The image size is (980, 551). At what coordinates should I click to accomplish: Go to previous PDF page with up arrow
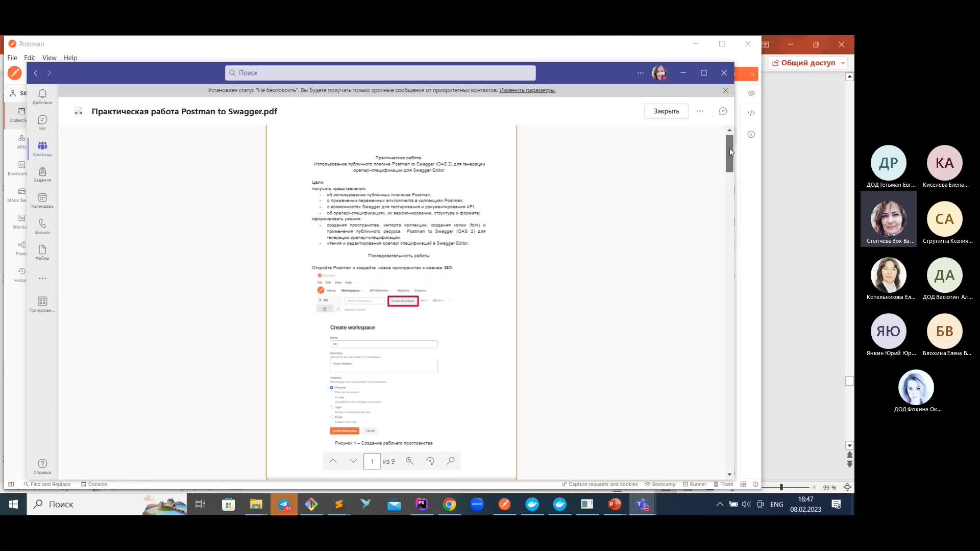click(333, 461)
